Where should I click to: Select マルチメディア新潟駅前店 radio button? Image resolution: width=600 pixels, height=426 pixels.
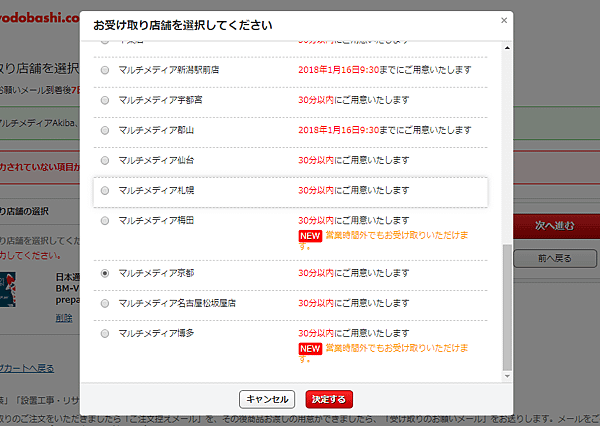tap(105, 70)
